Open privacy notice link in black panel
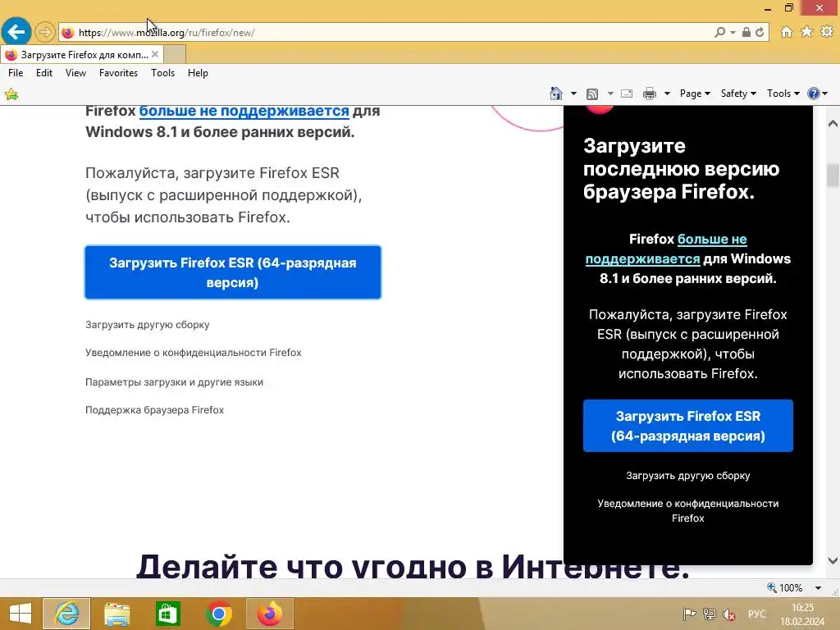Image resolution: width=840 pixels, height=630 pixels. click(688, 510)
